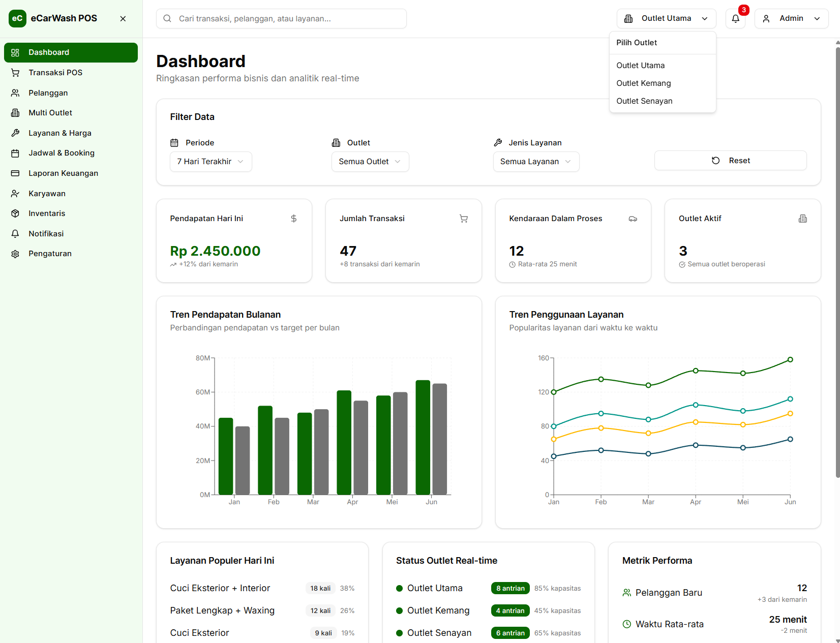Open the Semua Layanan dropdown
840x643 pixels.
click(x=535, y=162)
